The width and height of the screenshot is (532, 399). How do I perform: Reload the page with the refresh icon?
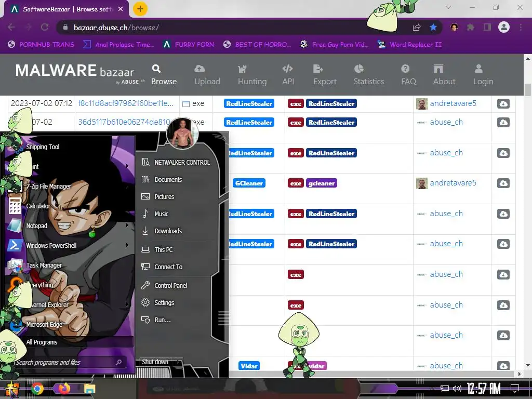pyautogui.click(x=45, y=27)
